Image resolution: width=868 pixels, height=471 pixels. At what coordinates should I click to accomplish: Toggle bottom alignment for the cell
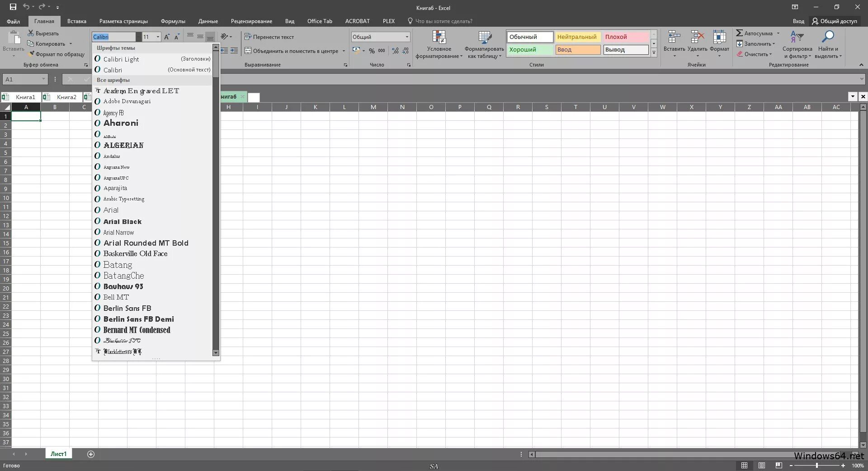210,36
